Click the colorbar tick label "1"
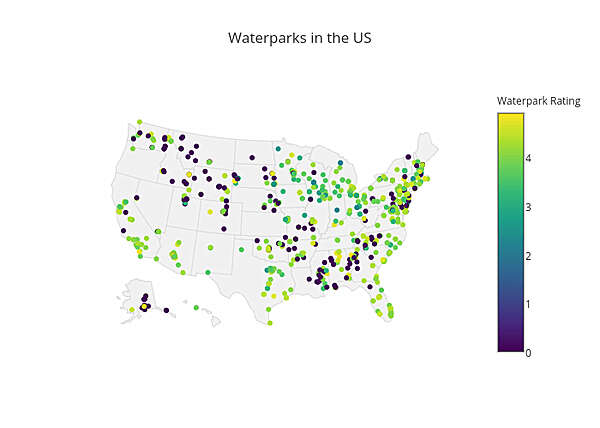This screenshot has width=600, height=428. click(x=529, y=304)
